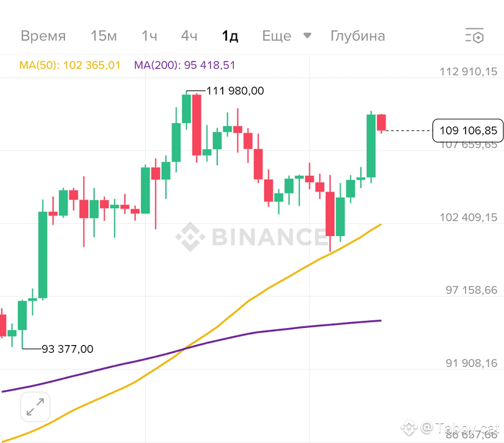Viewport: 504px width, 443px height.
Task: Click the current price tag 109 106,85
Action: (468, 130)
